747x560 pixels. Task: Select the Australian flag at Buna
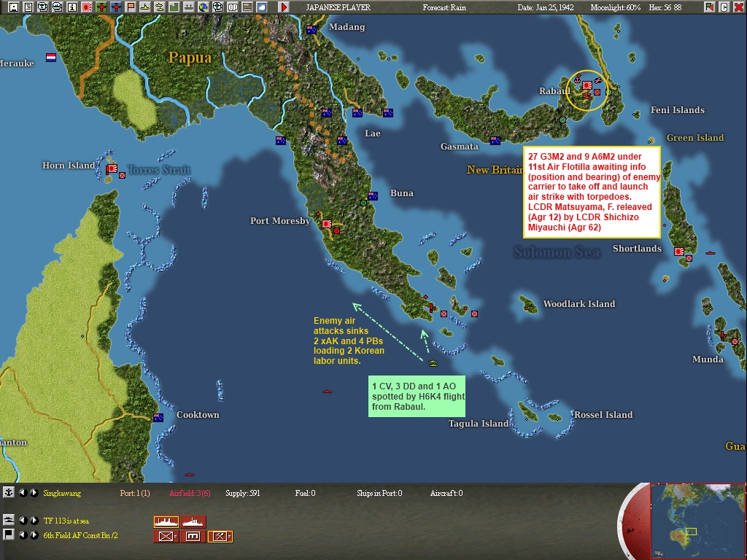(373, 195)
